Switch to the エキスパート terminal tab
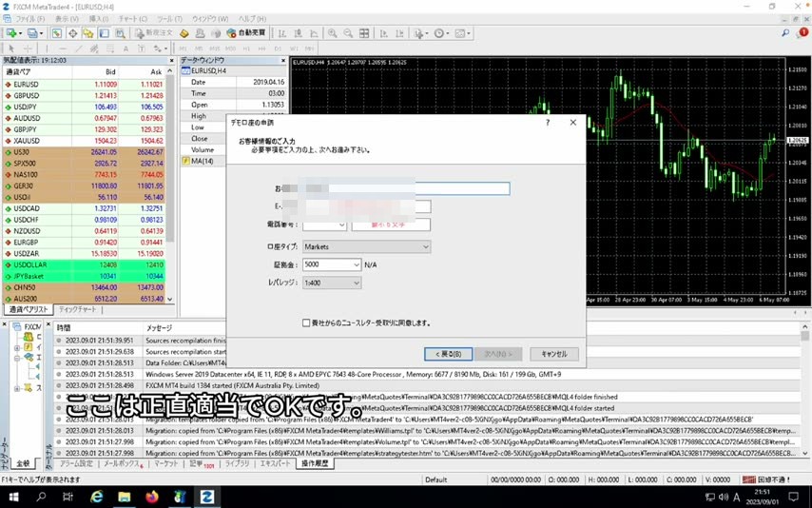This screenshot has height=508, width=812. tap(276, 463)
